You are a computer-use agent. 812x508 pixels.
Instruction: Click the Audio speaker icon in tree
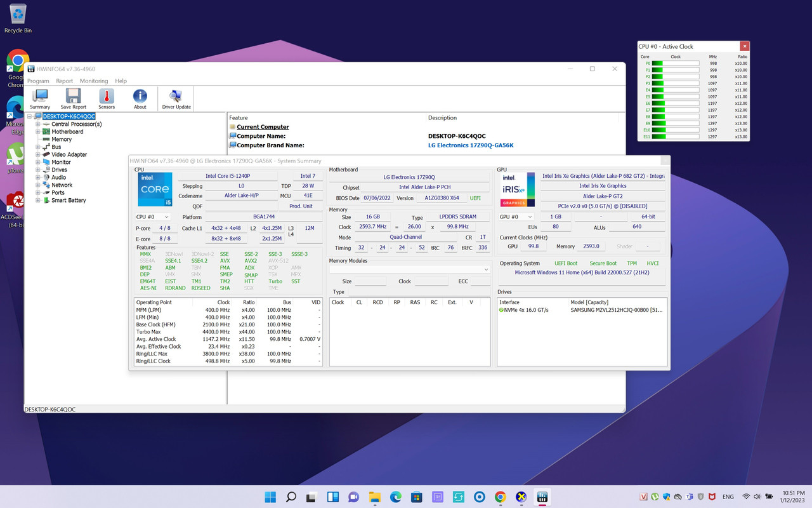point(46,177)
